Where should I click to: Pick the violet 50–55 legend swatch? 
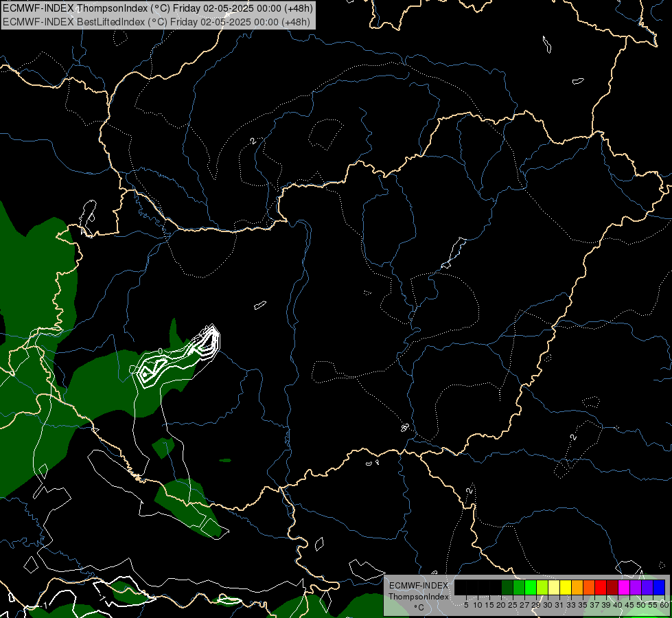pyautogui.click(x=647, y=588)
